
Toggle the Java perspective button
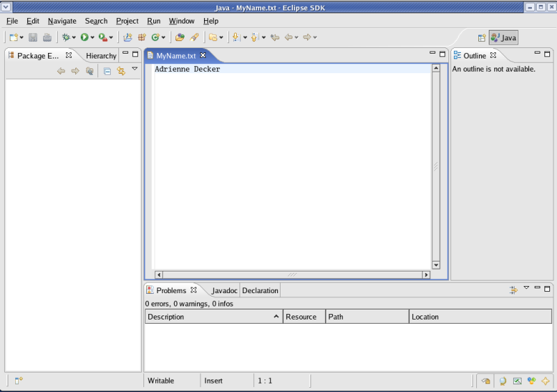click(503, 38)
